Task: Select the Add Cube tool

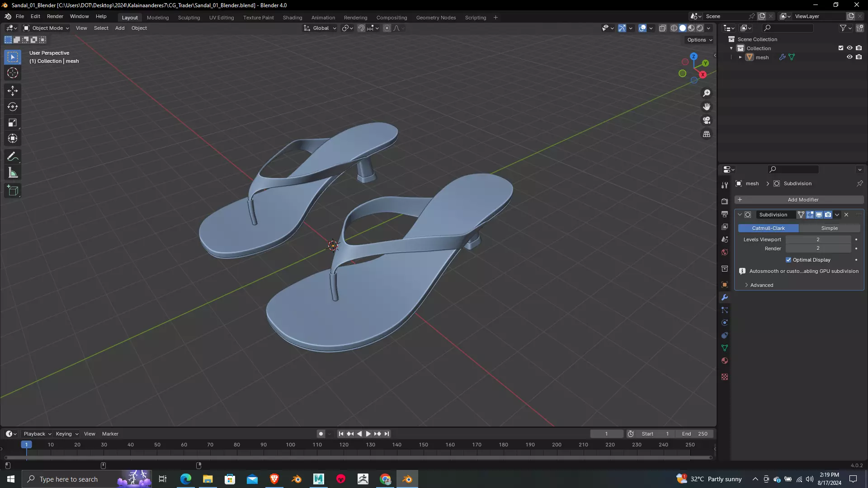Action: (13, 191)
